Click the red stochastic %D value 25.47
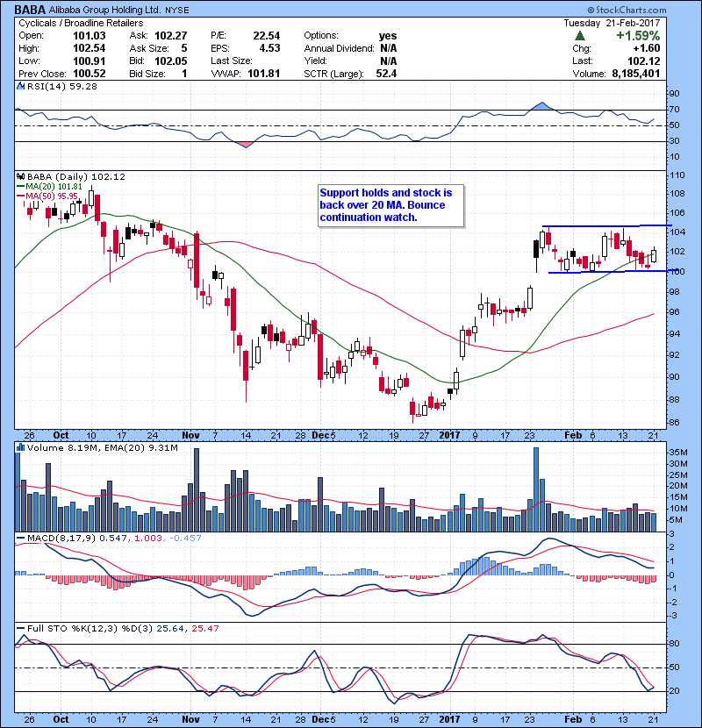 click(205, 629)
